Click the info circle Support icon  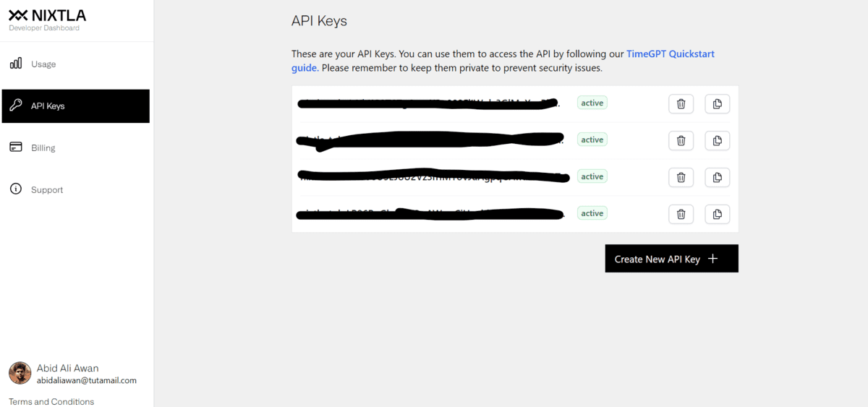(x=15, y=189)
